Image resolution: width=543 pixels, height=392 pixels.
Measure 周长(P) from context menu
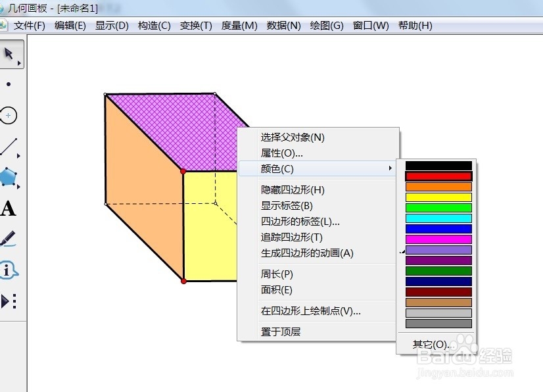tap(318, 274)
